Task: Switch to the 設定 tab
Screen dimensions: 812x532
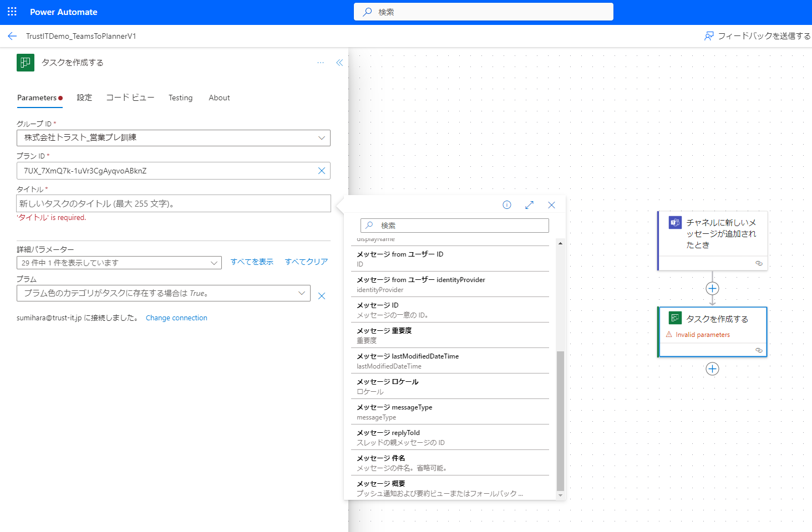Action: click(84, 98)
